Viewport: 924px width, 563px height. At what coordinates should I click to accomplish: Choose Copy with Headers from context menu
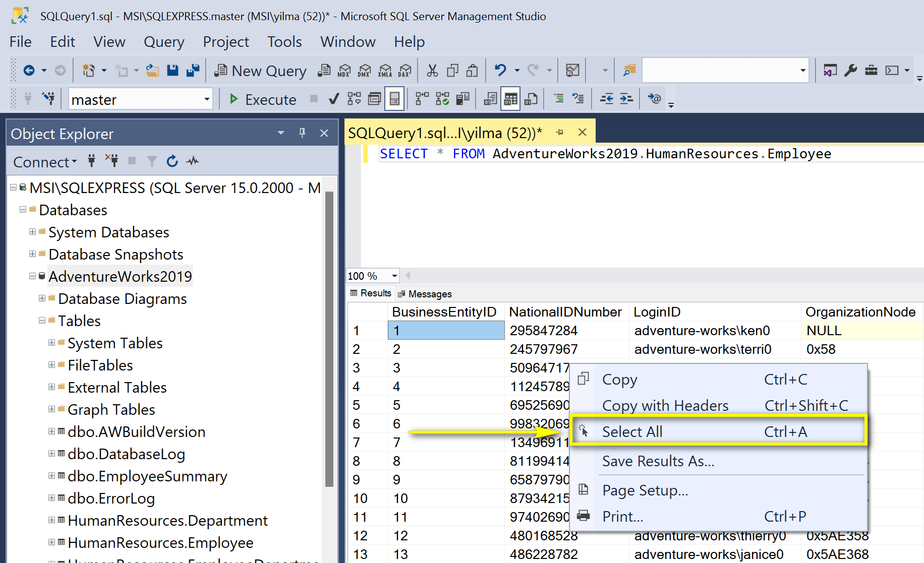(x=719, y=406)
